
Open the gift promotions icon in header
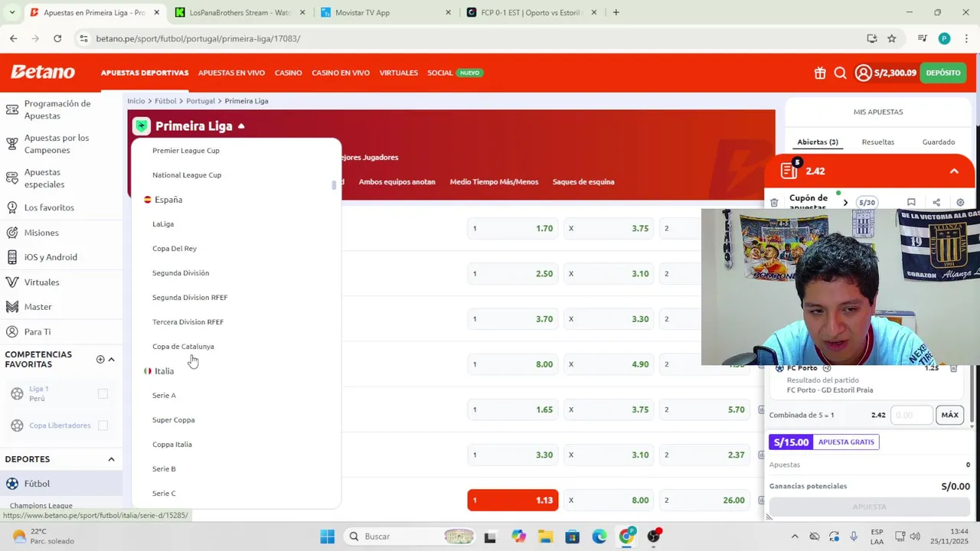820,73
